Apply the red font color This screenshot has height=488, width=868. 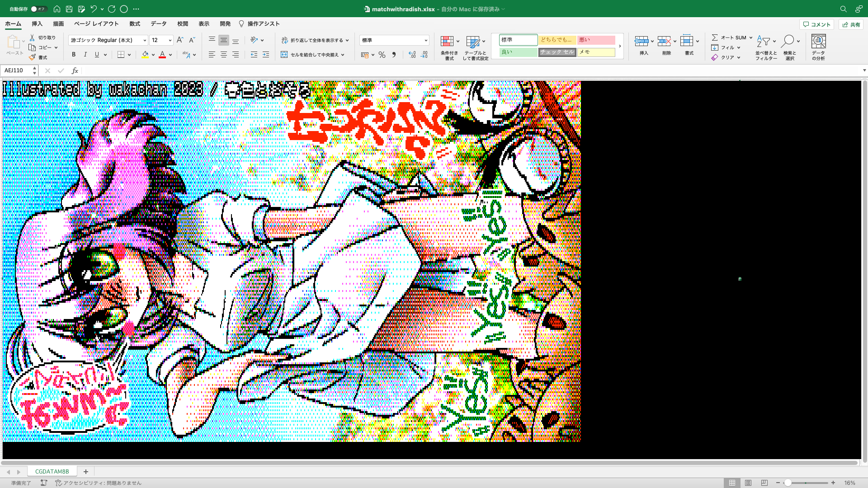pyautogui.click(x=162, y=55)
